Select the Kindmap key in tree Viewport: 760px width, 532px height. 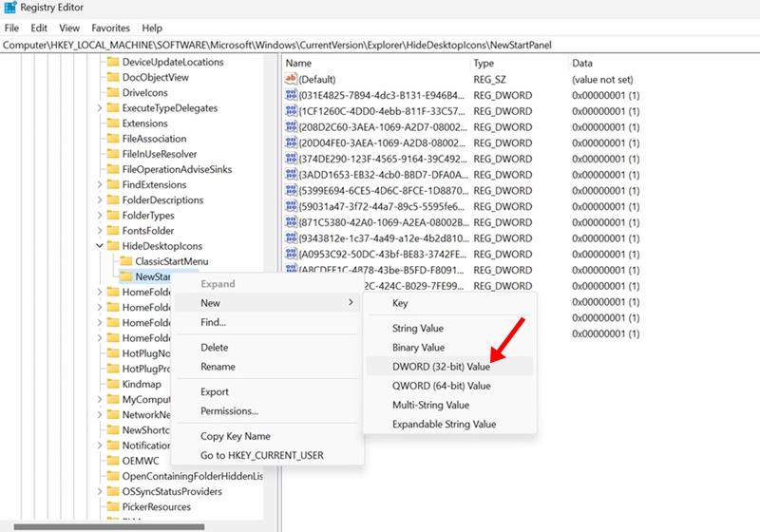click(142, 384)
